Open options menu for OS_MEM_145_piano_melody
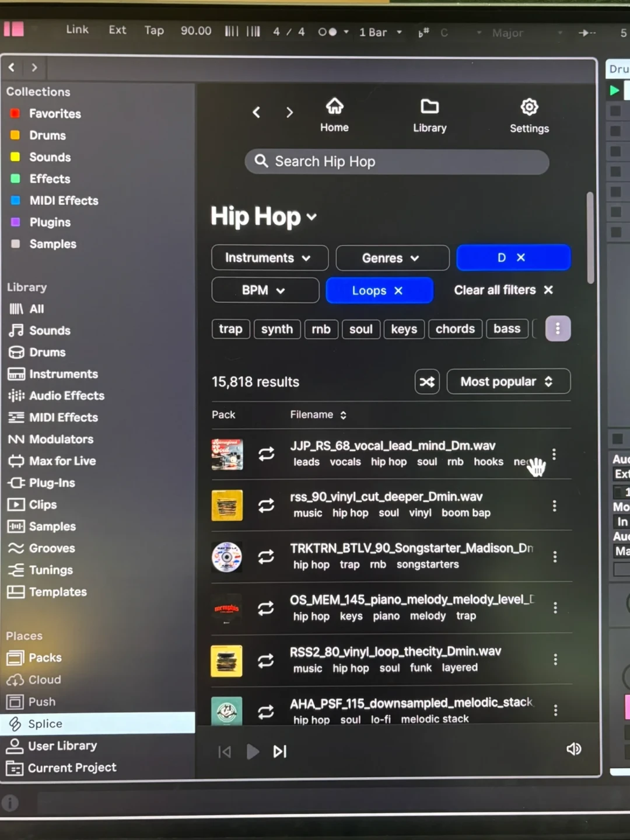The width and height of the screenshot is (630, 840). pyautogui.click(x=555, y=608)
